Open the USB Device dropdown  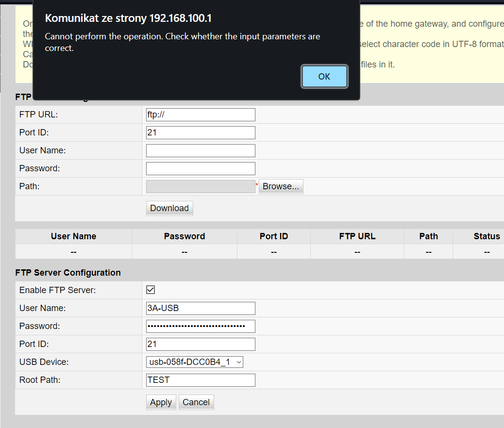click(x=195, y=362)
